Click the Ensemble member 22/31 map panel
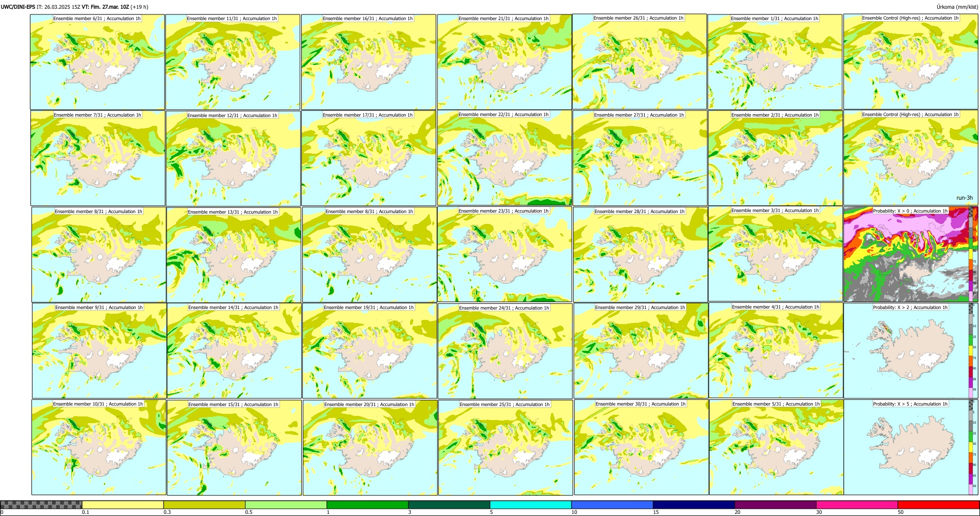The width and height of the screenshot is (980, 516). (504, 158)
